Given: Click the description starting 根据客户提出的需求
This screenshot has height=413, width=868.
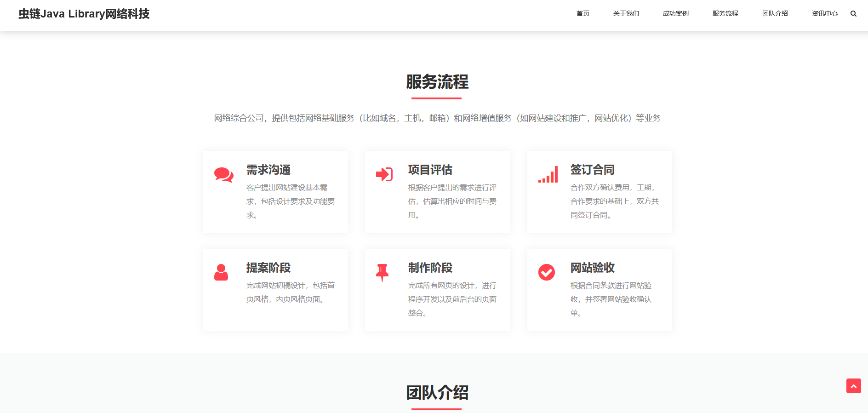Looking at the screenshot, I should coord(452,201).
